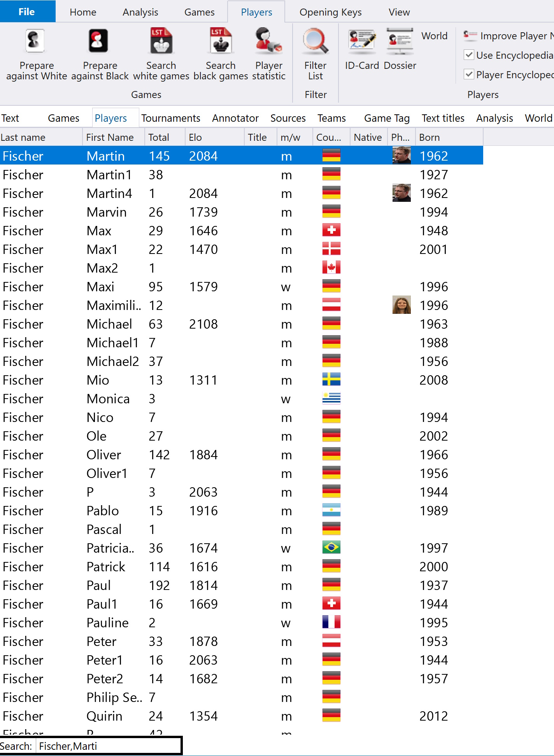Select first name Oliver
This screenshot has width=554, height=756.
pos(104,455)
